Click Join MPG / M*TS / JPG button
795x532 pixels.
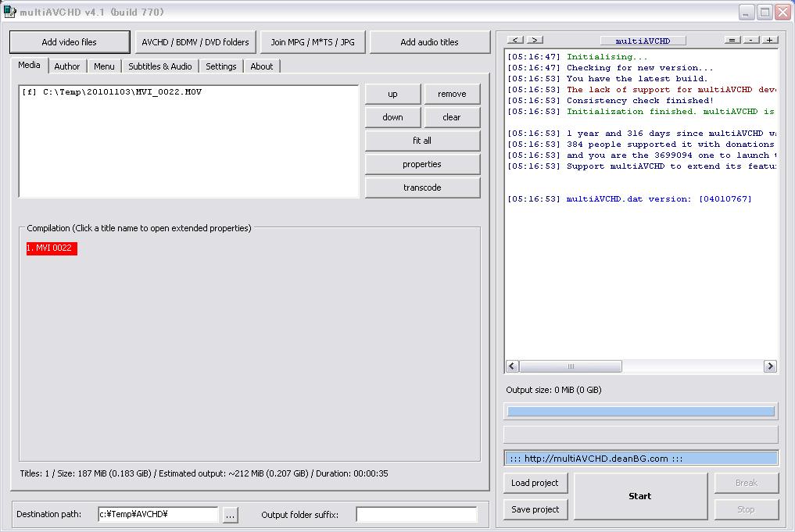313,42
